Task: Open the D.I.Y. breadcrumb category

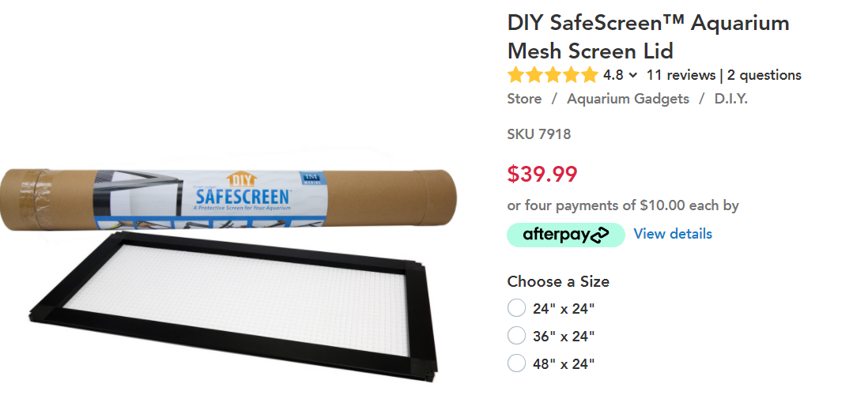Action: 730,99
